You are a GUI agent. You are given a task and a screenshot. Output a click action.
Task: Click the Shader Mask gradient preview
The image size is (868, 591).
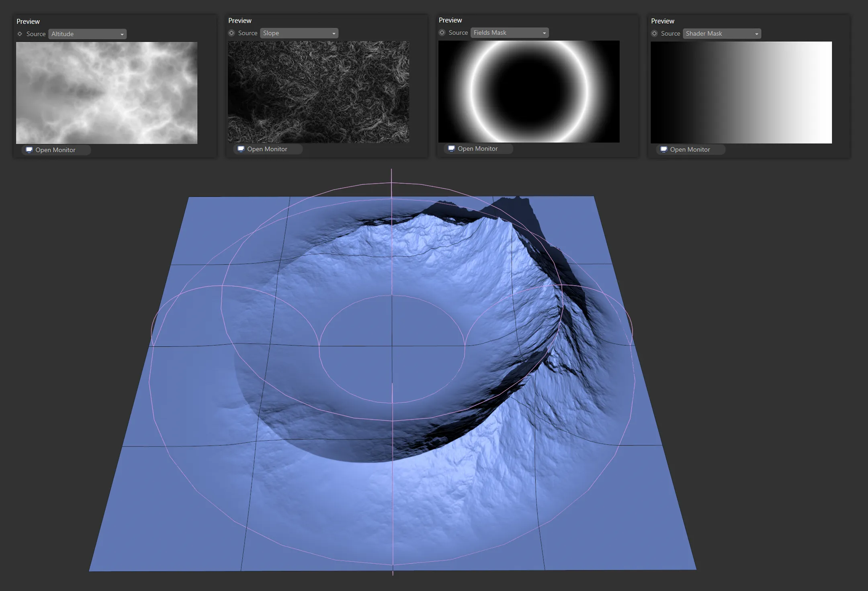(741, 92)
